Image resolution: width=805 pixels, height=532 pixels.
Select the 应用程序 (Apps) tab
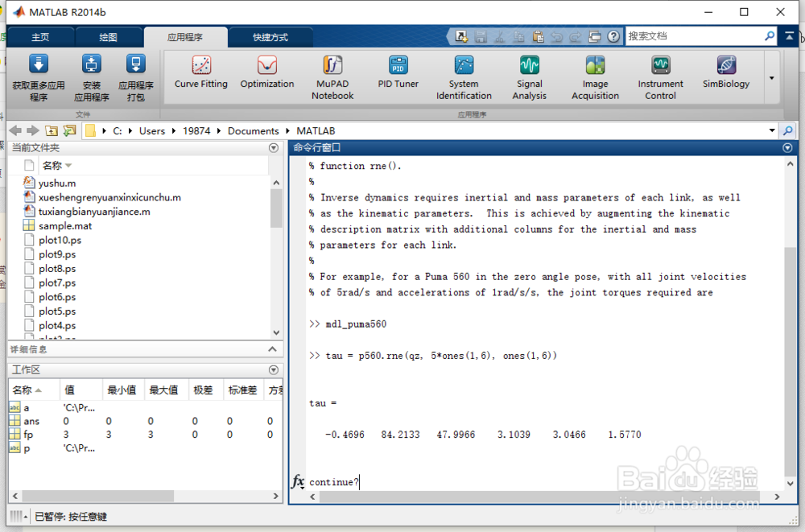click(x=185, y=37)
